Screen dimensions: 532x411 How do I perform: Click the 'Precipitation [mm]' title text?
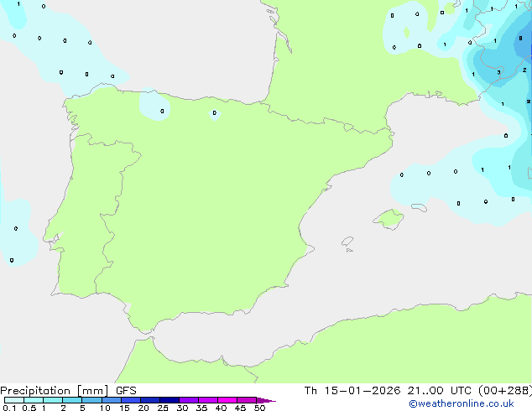pos(54,391)
